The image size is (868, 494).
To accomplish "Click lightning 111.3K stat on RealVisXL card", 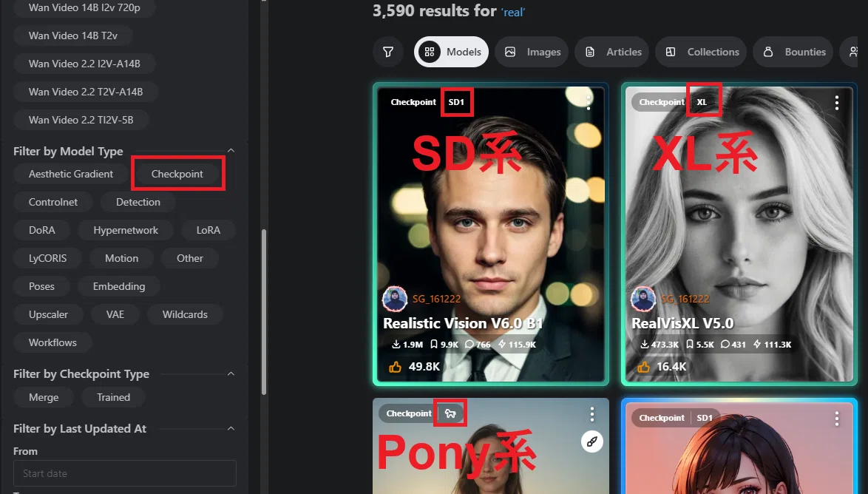I will coord(772,345).
